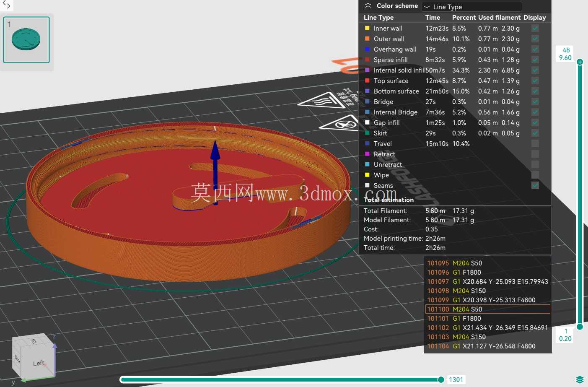Click the Retract magenta color swatch
588x387 pixels.
367,154
